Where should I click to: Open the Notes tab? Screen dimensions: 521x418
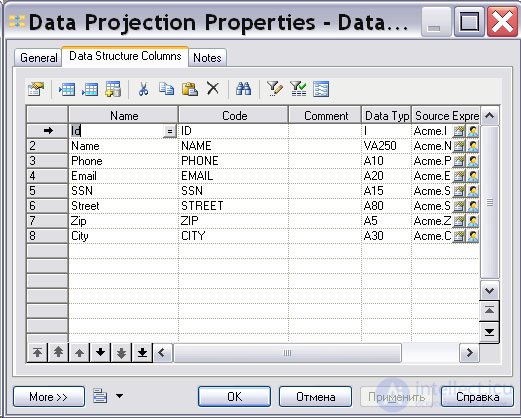tap(207, 58)
